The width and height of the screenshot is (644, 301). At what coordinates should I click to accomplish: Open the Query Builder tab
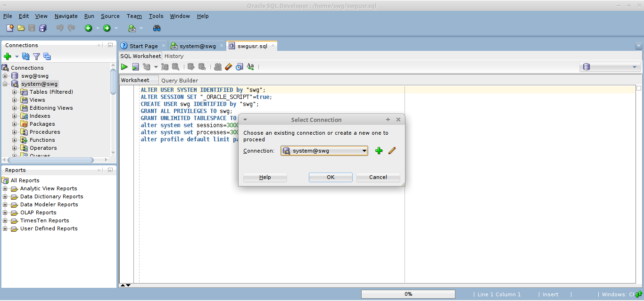(180, 80)
